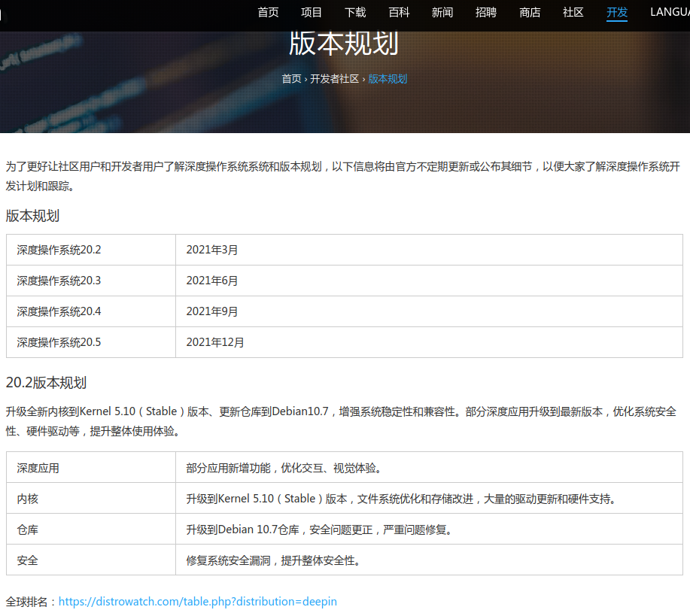Click the 20.2版本规划 section heading
690x616 pixels.
point(46,383)
